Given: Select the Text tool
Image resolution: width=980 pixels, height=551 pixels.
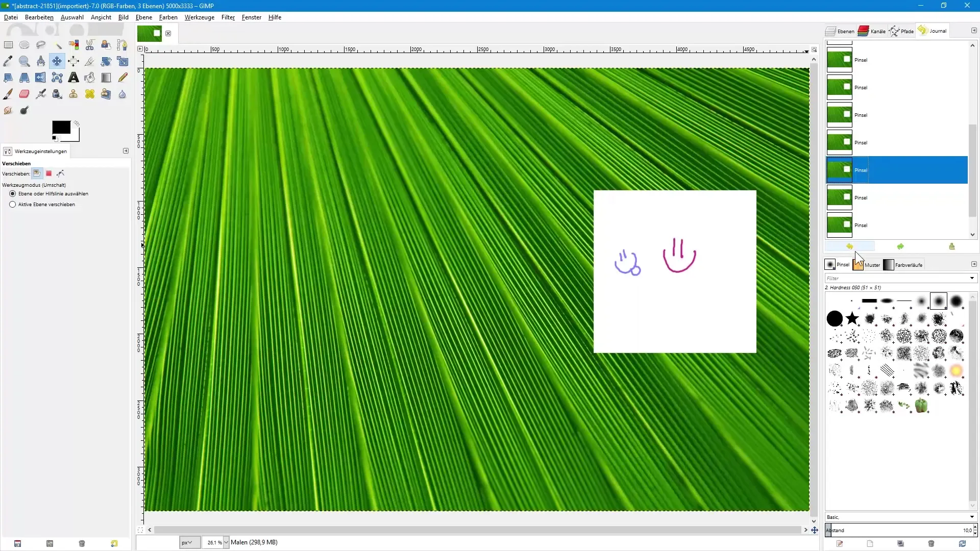Looking at the screenshot, I should [x=73, y=78].
